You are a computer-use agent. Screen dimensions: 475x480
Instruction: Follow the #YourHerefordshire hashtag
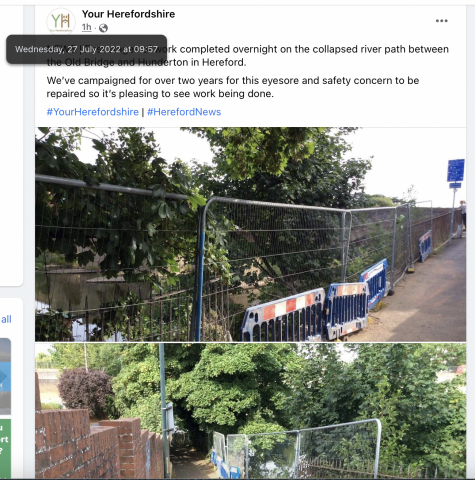click(93, 112)
